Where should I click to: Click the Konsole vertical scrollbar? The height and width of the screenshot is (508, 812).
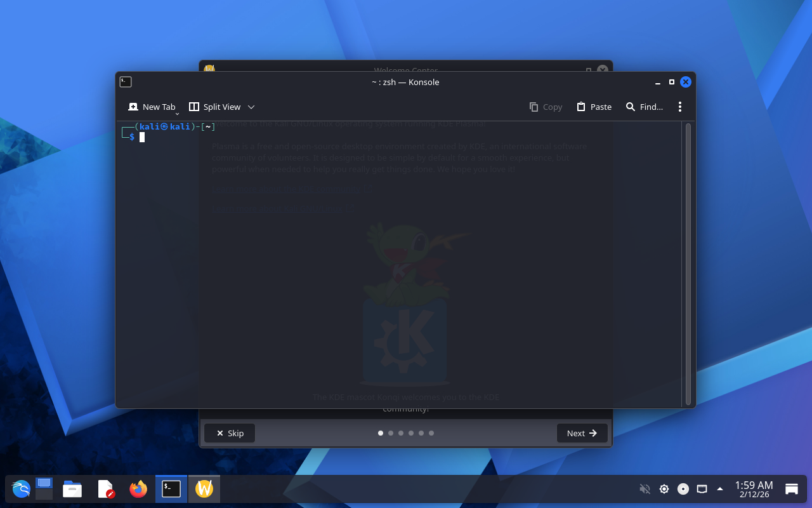pyautogui.click(x=688, y=264)
